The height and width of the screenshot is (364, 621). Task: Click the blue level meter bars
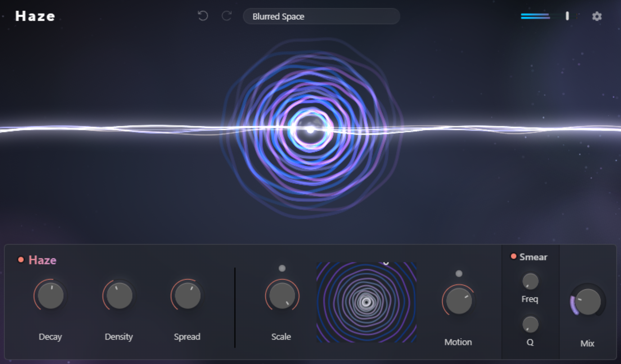(x=535, y=16)
